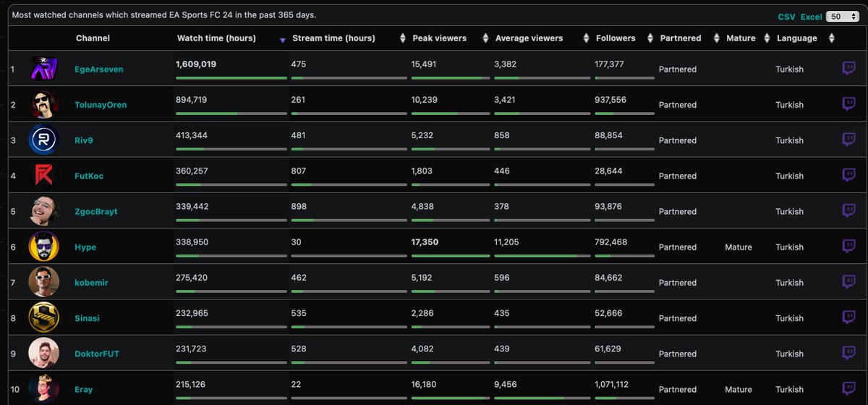The width and height of the screenshot is (868, 405).
Task: Select average viewers value 9,456
Action: click(506, 385)
